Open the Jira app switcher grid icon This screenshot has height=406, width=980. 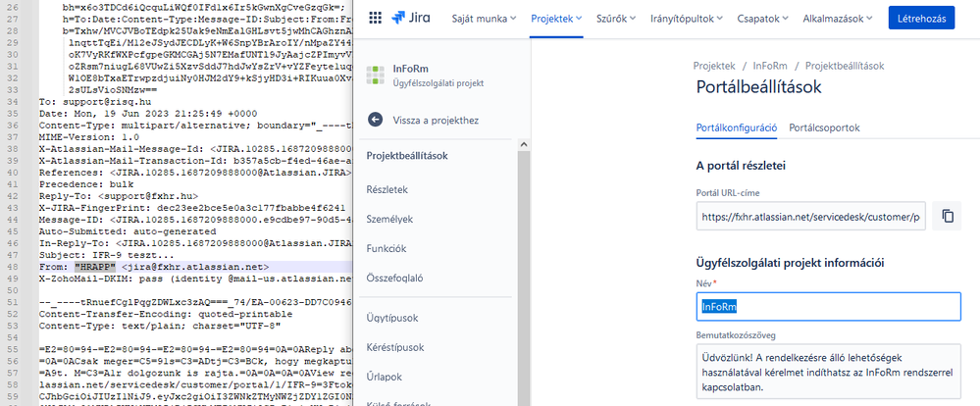[375, 18]
